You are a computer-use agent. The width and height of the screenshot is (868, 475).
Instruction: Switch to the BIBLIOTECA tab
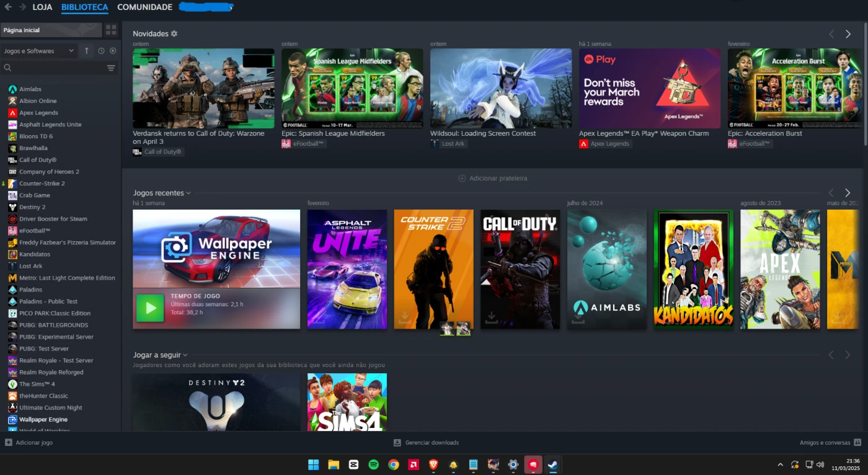(85, 7)
